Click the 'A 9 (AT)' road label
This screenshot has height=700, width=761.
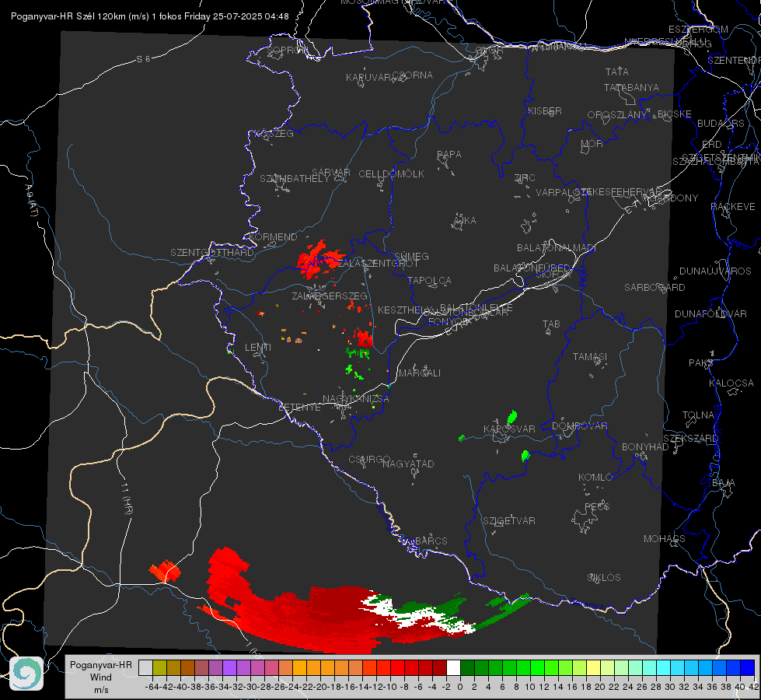coord(32,201)
